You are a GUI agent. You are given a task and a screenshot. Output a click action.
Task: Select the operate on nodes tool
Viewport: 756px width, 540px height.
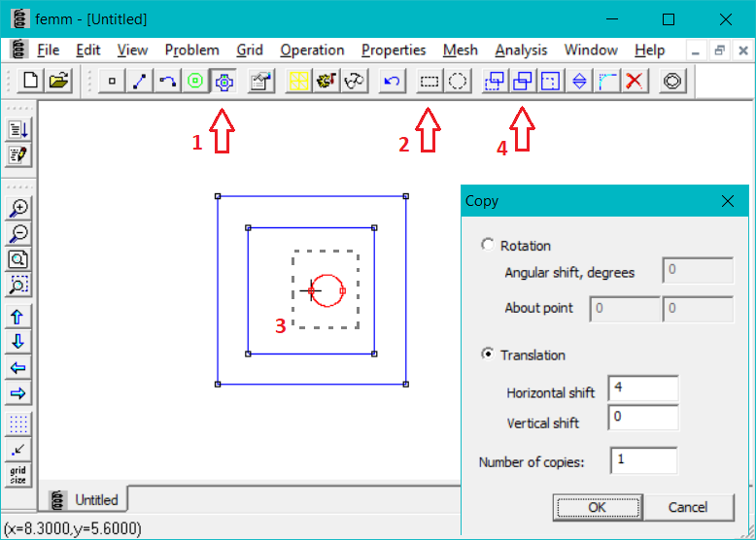pyautogui.click(x=112, y=82)
